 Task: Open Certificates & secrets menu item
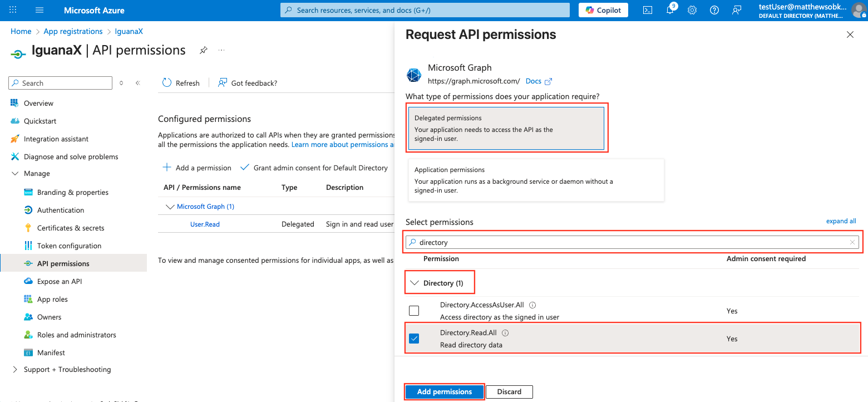(x=71, y=228)
